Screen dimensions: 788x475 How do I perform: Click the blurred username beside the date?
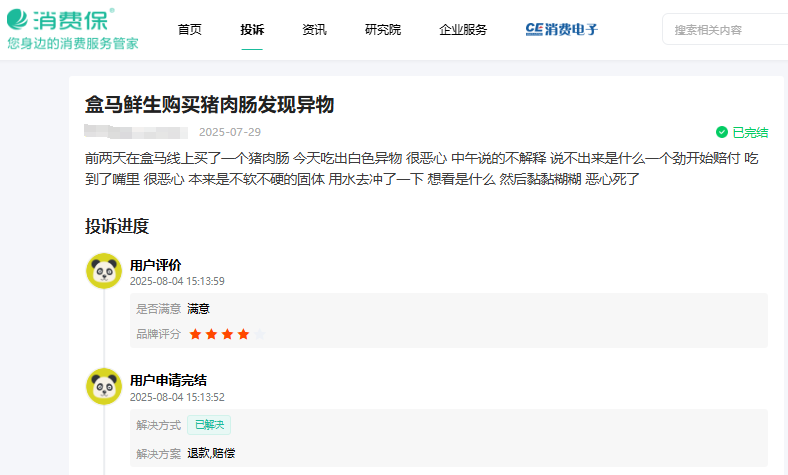136,132
